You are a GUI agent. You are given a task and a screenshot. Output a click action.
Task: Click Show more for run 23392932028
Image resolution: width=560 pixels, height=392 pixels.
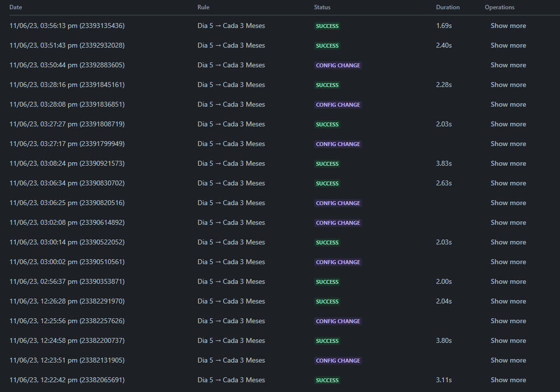pos(508,45)
